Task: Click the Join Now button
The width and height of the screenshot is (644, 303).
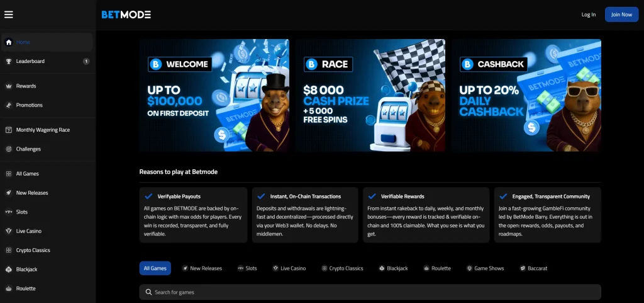Action: [x=621, y=14]
